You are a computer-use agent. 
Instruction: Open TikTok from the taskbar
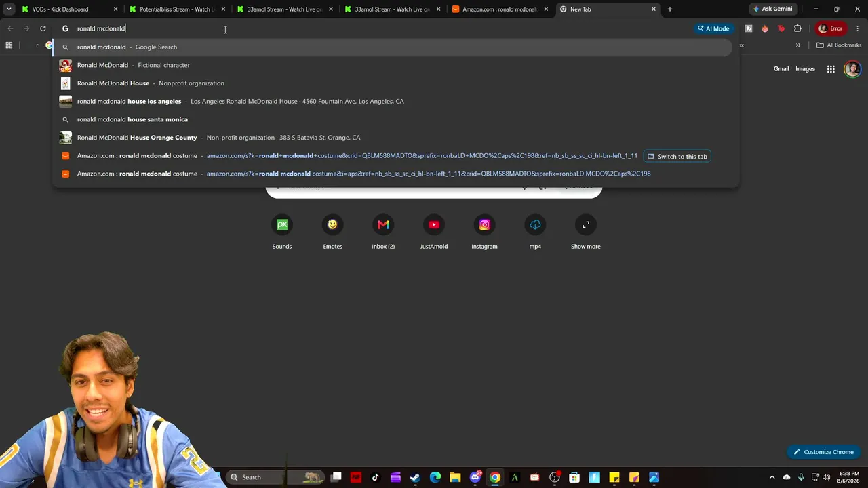(376, 477)
